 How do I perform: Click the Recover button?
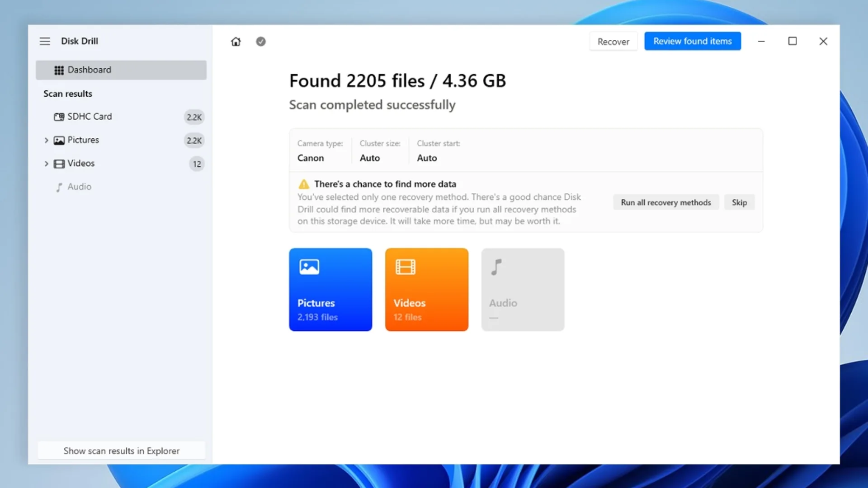(613, 42)
